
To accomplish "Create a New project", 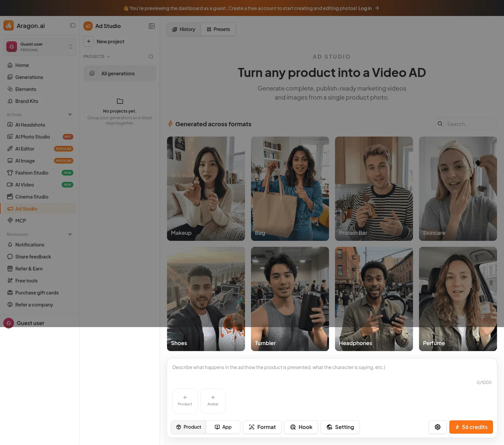I will tap(104, 42).
